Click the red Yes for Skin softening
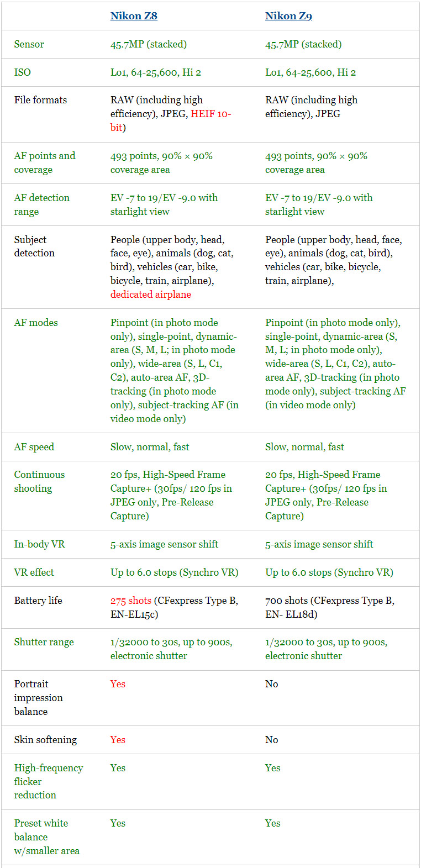This screenshot has width=421, height=868. pyautogui.click(x=118, y=740)
